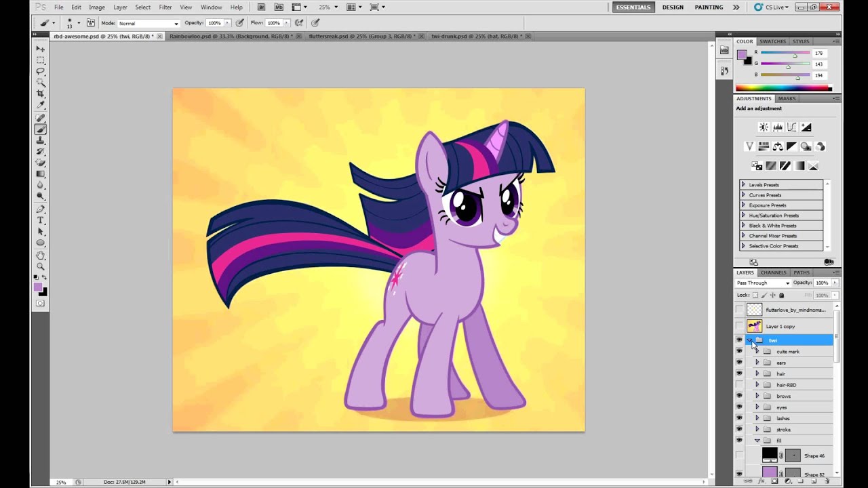868x488 pixels.
Task: Select the Lasso tool
Action: point(41,70)
